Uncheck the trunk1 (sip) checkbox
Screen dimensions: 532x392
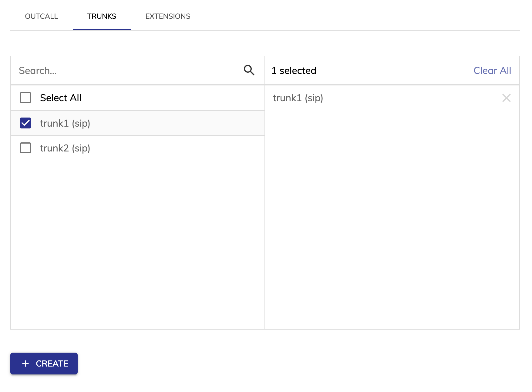[x=25, y=123]
